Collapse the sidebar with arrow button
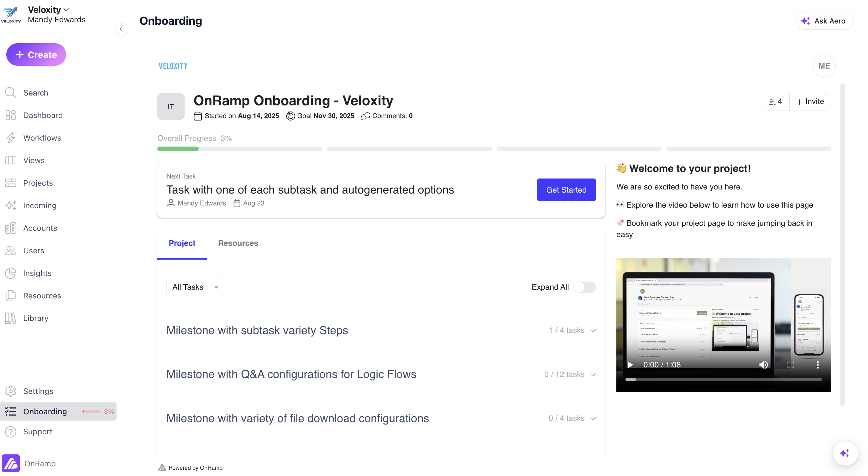 point(121,29)
